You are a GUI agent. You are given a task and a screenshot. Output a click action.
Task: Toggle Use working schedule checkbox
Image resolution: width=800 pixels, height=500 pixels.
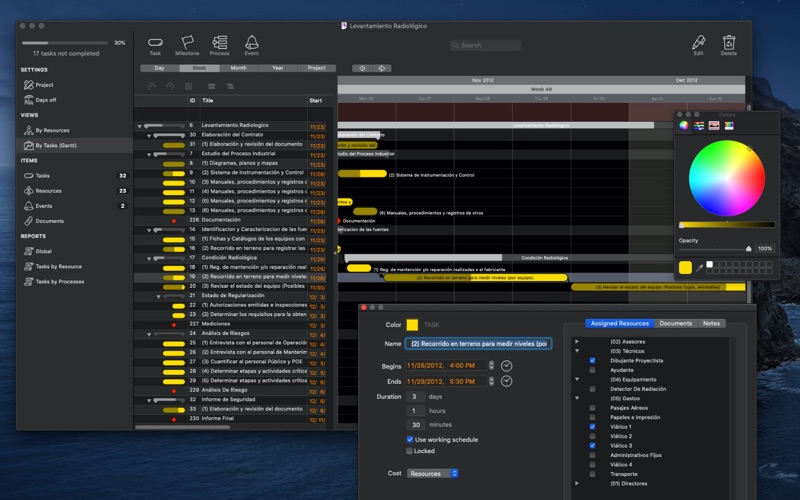click(x=410, y=439)
